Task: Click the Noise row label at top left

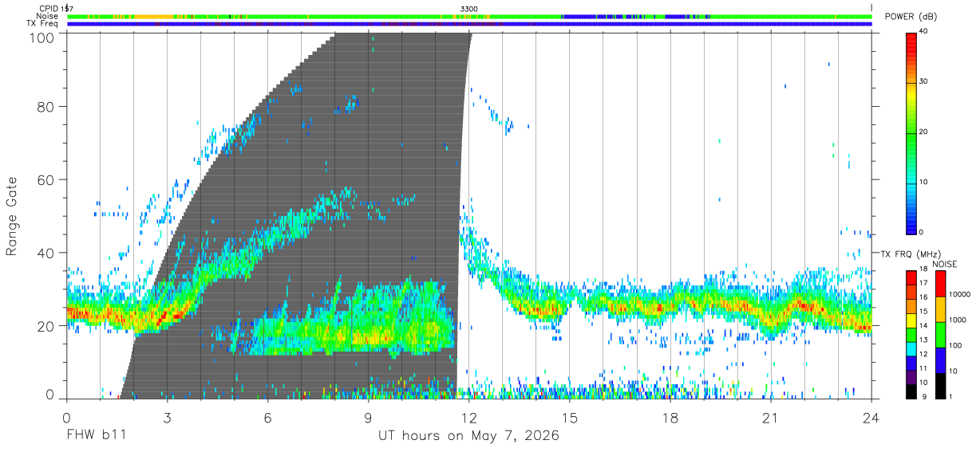Action: (47, 16)
